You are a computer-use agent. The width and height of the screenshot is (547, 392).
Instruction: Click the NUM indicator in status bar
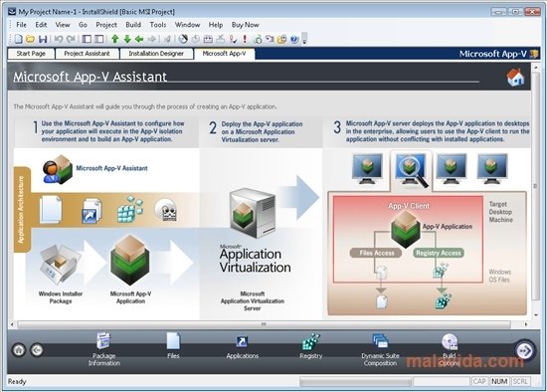499,381
